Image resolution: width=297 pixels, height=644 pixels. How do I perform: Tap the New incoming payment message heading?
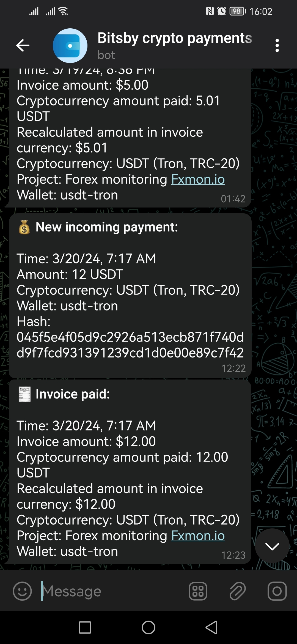pyautogui.click(x=107, y=227)
